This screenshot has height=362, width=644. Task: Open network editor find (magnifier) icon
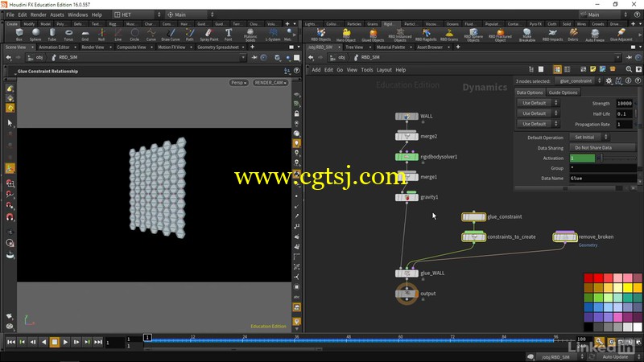tap(629, 69)
